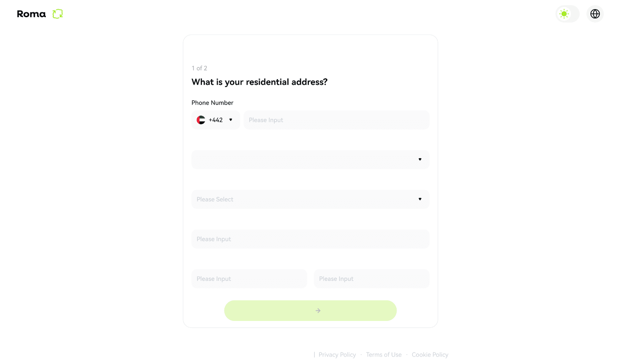Click the Roma logo

[x=31, y=14]
